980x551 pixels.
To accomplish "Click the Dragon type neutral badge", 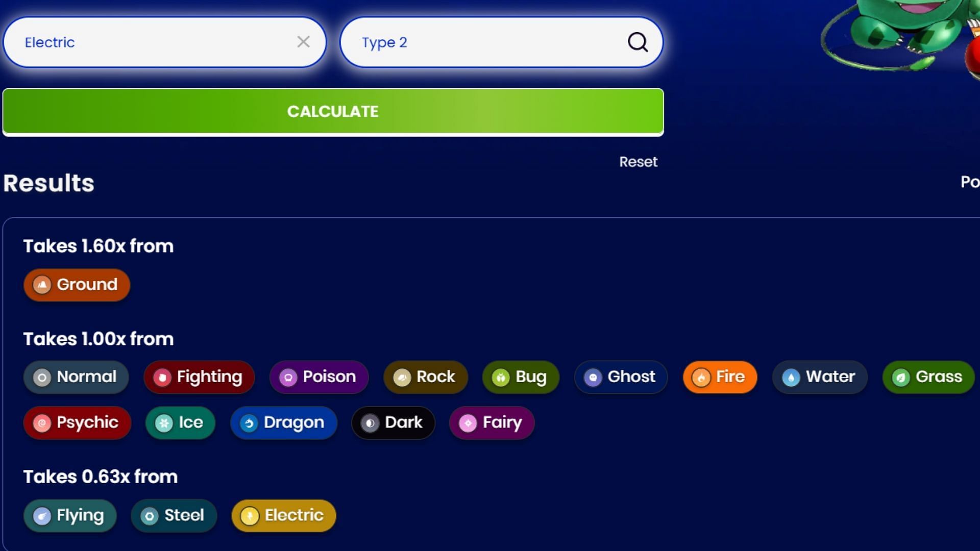I will coord(283,422).
